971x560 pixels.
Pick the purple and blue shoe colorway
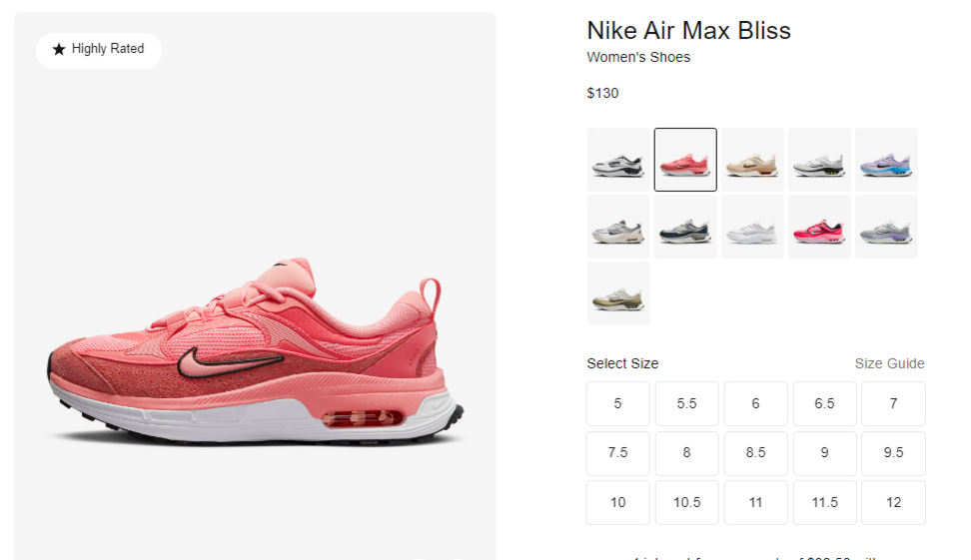(886, 160)
